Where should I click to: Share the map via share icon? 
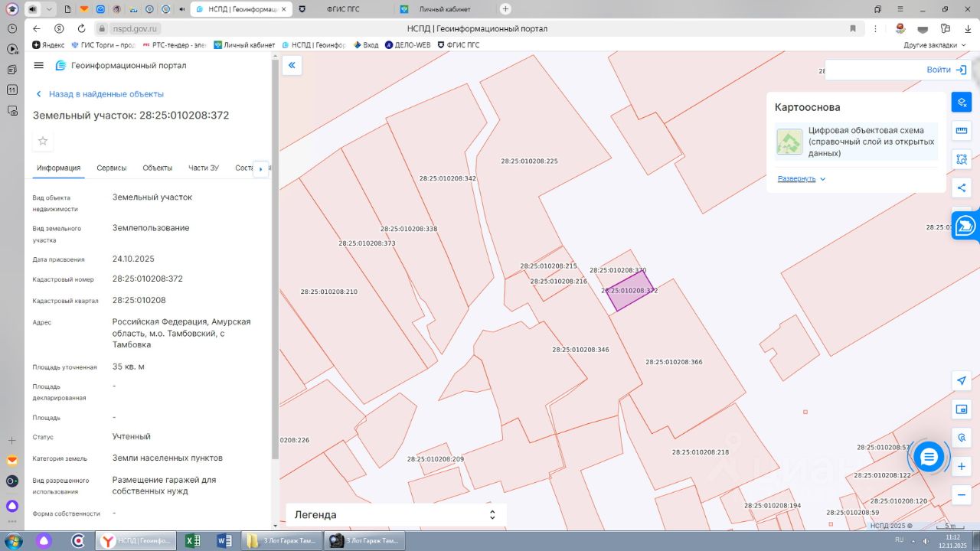point(962,187)
